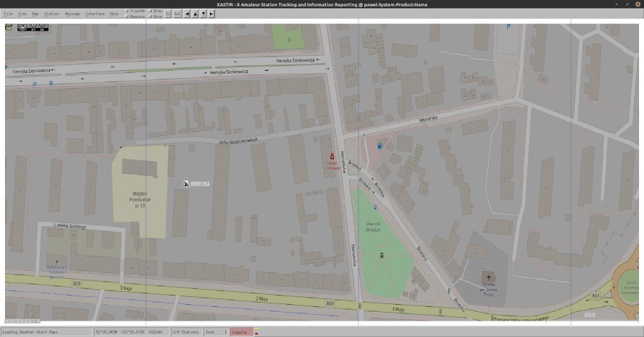Viewport: 644px width, 337px height.
Task: Toggle the Draw checkbox
Action: [x=156, y=11]
